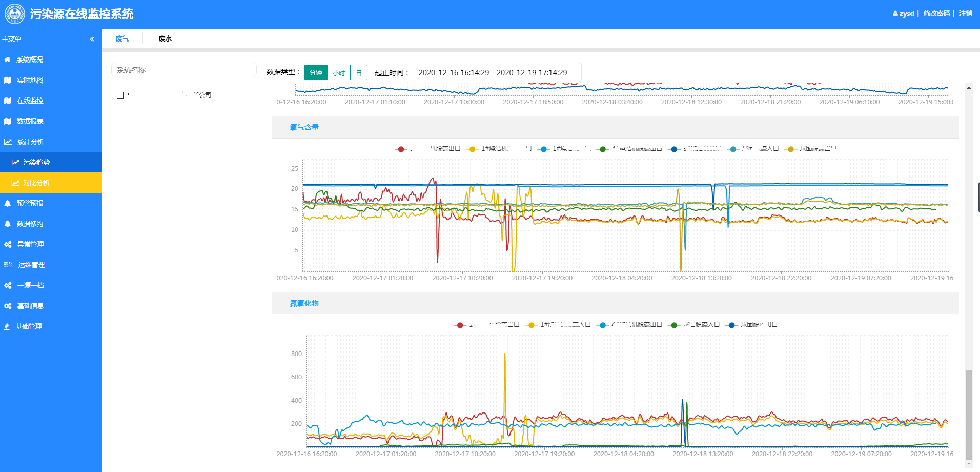Click the 统计分析 chart icon

point(8,142)
